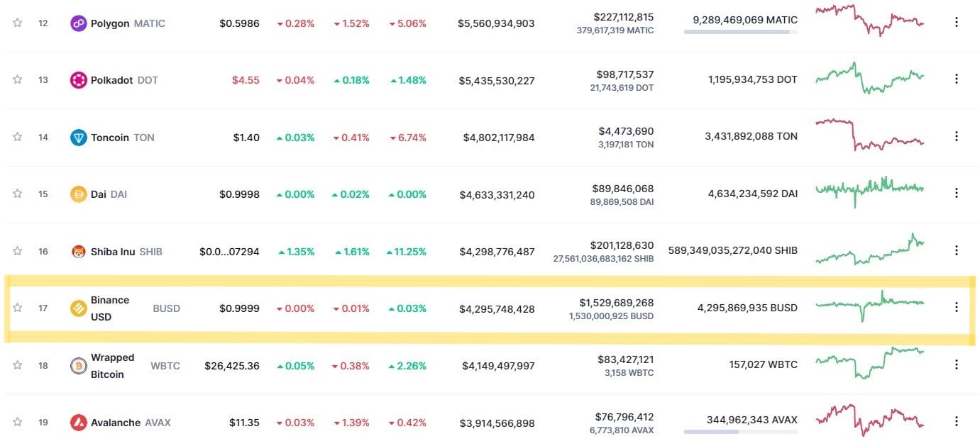Click the Binance USD coin logo

point(78,308)
